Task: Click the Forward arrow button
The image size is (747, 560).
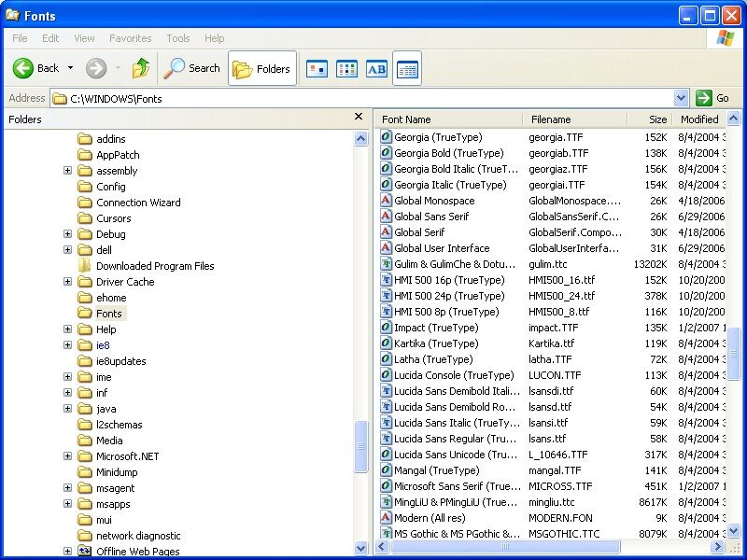Action: tap(96, 68)
